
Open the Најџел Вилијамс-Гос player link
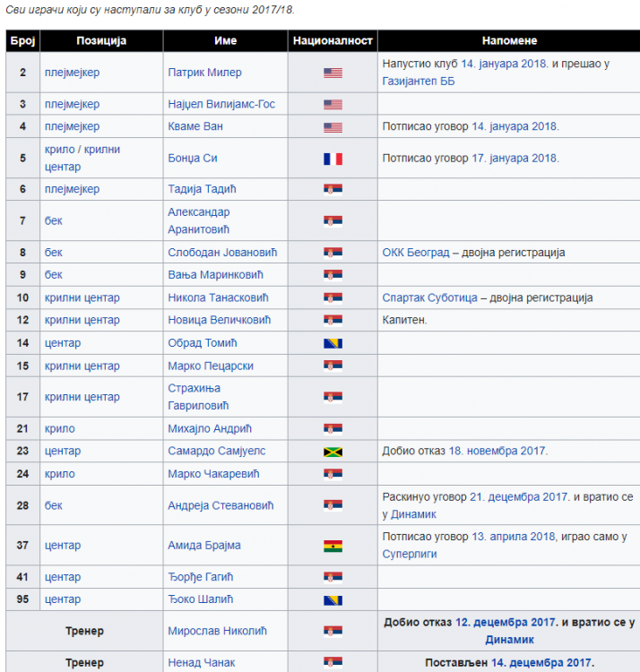point(221,104)
